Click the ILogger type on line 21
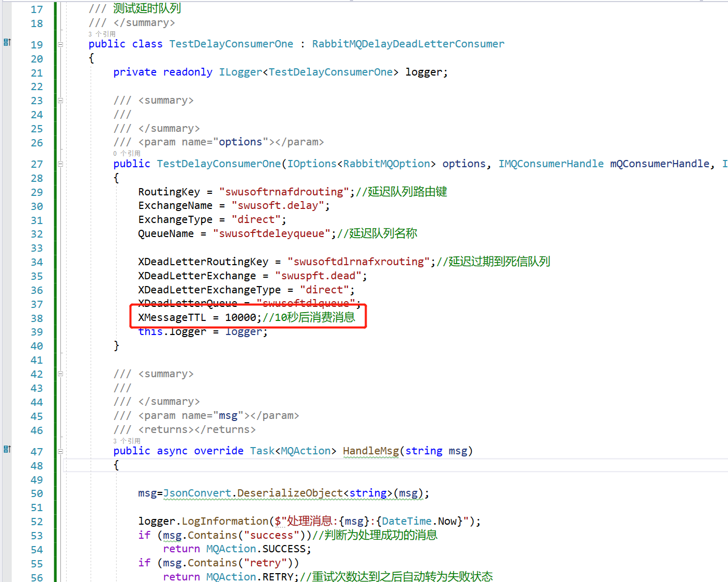The image size is (728, 582). click(241, 72)
